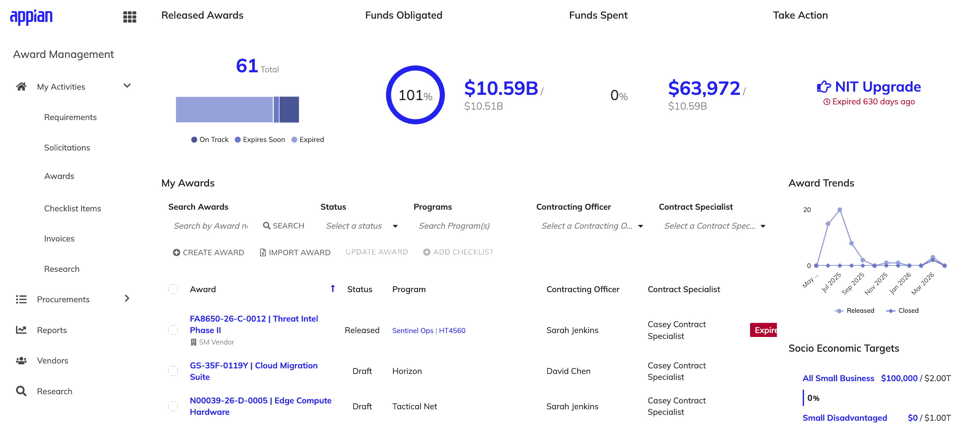Toggle the Closed series in chart legend

[x=902, y=310]
